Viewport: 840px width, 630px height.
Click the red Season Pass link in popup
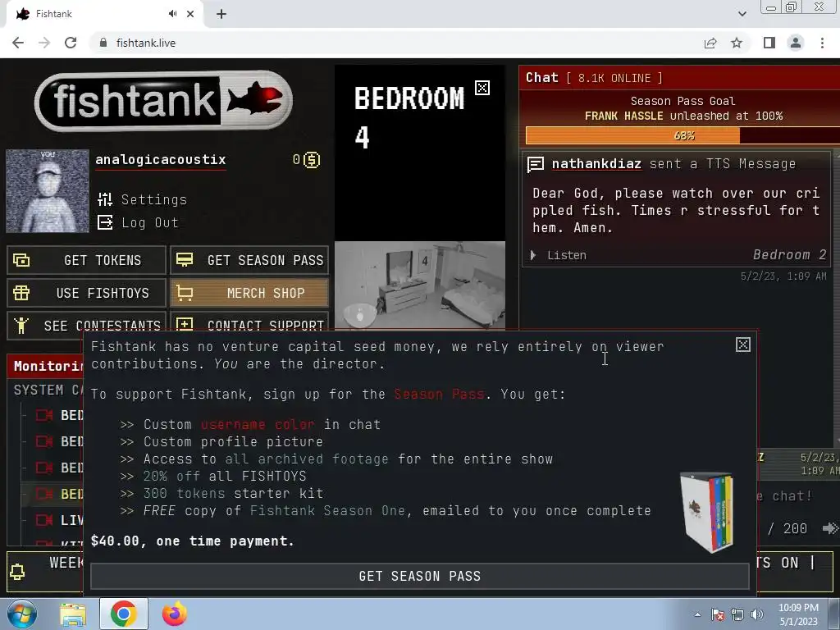pos(440,395)
